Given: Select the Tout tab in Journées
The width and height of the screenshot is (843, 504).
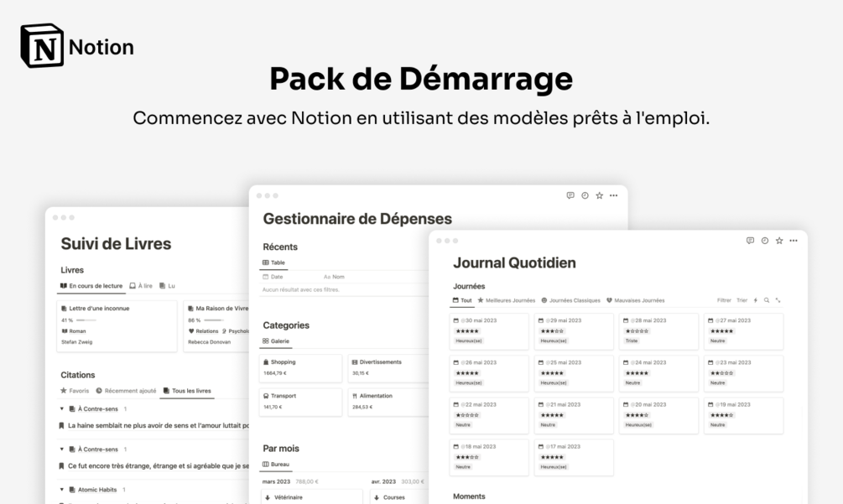Looking at the screenshot, I should [x=462, y=300].
